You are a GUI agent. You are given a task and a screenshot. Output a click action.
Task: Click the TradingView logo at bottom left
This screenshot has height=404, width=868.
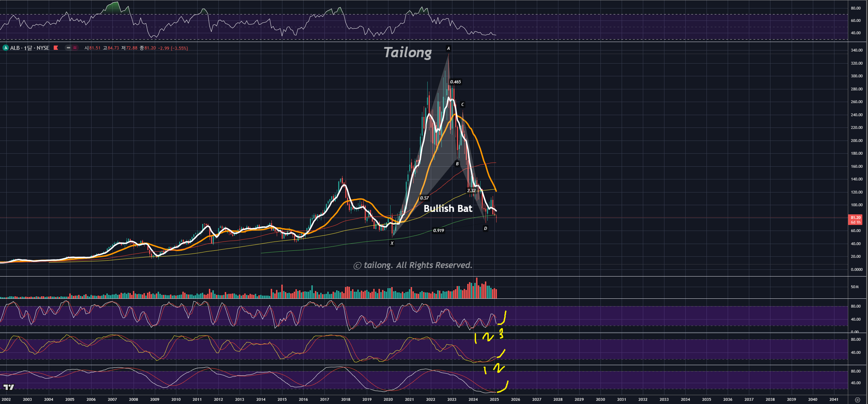(8, 387)
